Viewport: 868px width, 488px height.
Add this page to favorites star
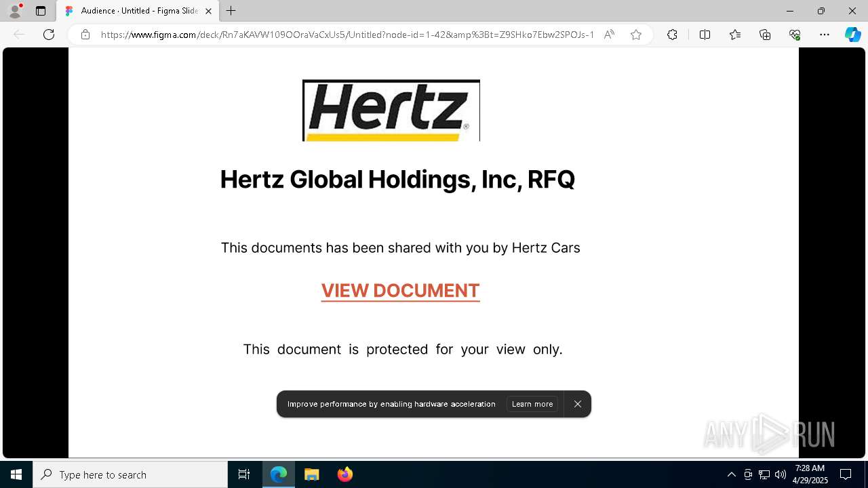636,35
